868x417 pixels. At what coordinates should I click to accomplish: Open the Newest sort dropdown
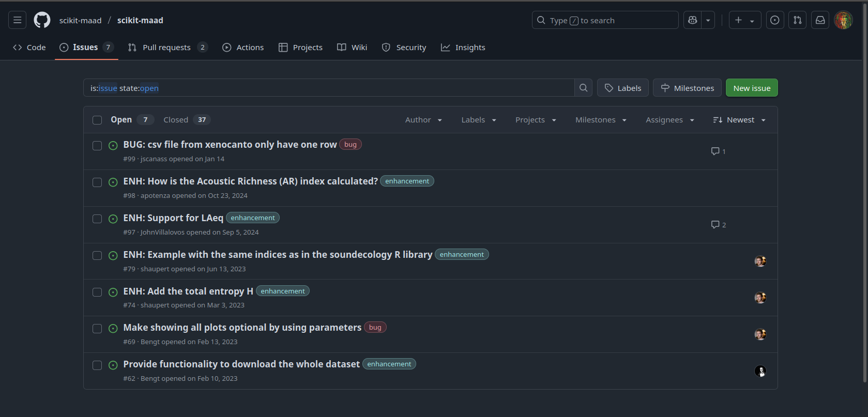point(739,120)
